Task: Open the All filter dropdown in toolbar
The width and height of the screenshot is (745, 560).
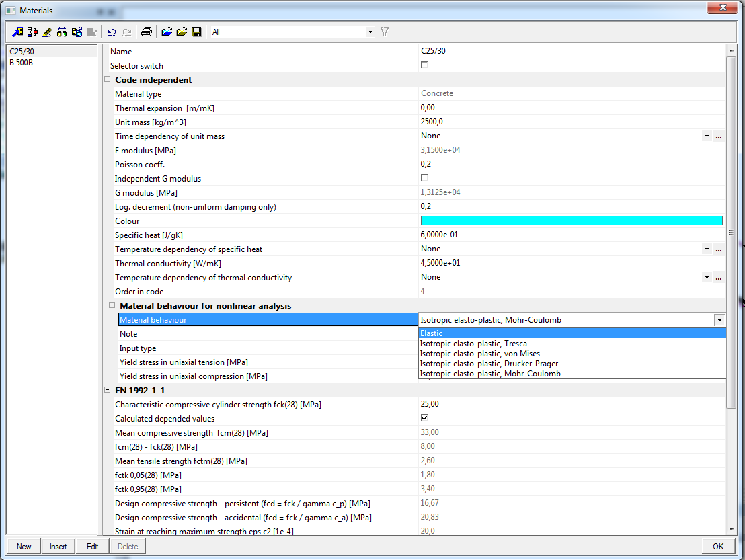Action: click(x=370, y=32)
